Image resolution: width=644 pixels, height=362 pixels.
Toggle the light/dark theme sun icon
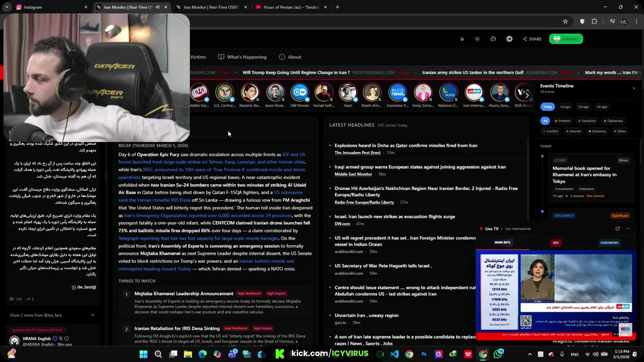pyautogui.click(x=477, y=39)
